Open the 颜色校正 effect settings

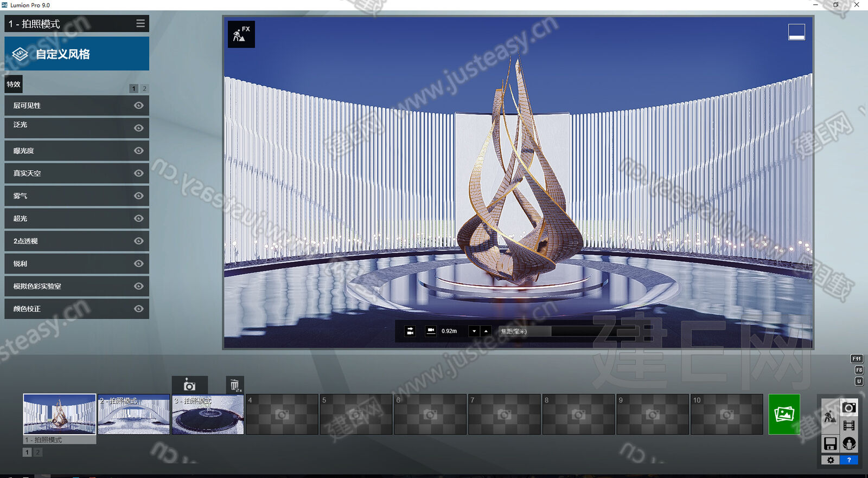pos(76,309)
